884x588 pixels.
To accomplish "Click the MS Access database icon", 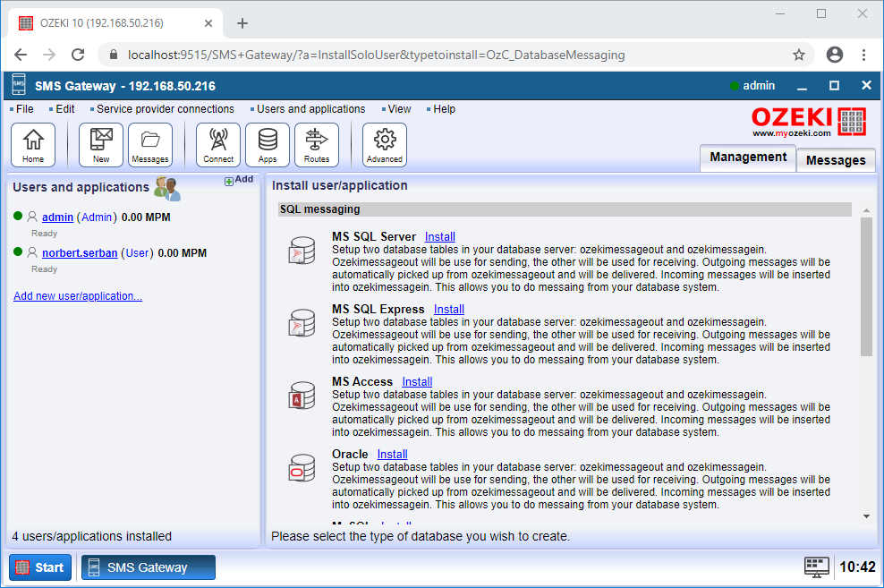I will [302, 396].
